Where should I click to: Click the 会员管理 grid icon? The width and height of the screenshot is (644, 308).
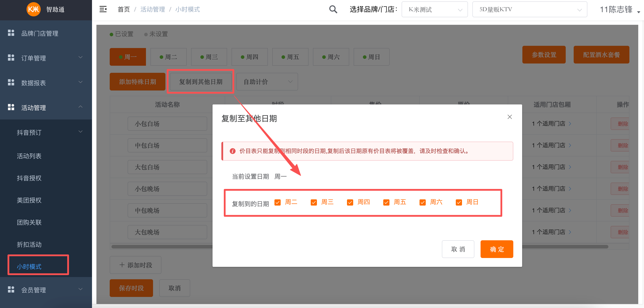click(11, 289)
